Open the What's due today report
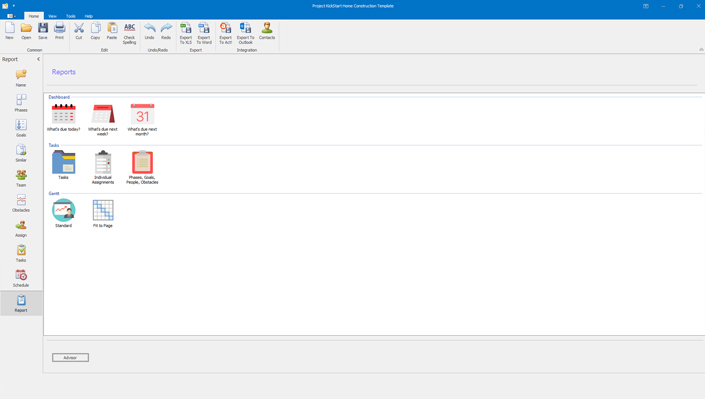Screen dimensions: 705x399 [x=63, y=117]
